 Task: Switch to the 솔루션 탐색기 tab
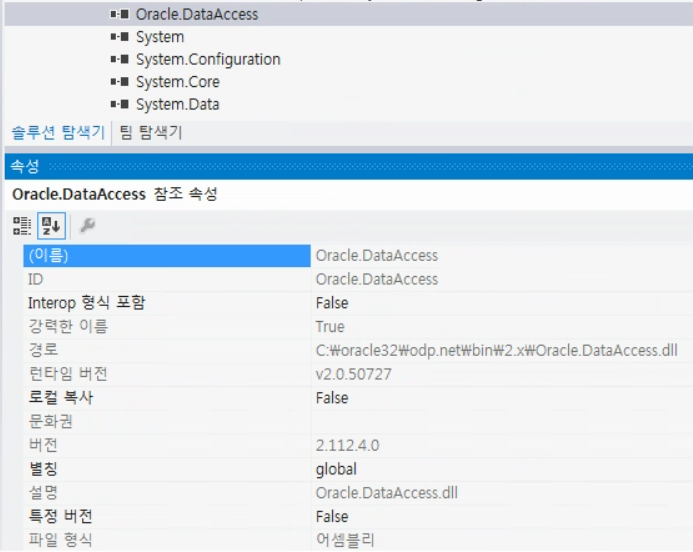58,132
